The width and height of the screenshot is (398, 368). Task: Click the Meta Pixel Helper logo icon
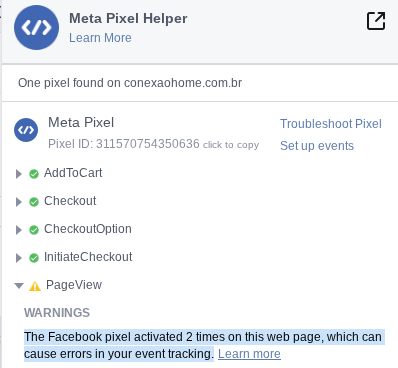tap(36, 27)
